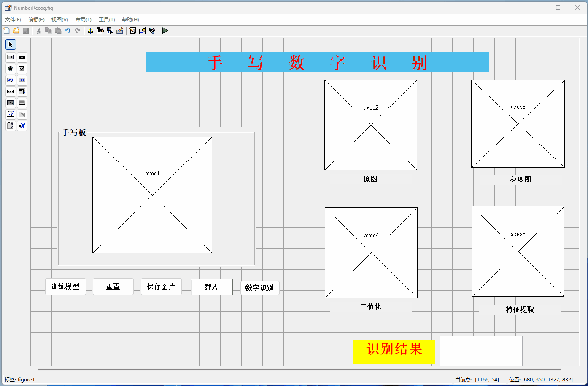Open the 视图(V) menu
588x386 pixels.
pyautogui.click(x=59, y=20)
